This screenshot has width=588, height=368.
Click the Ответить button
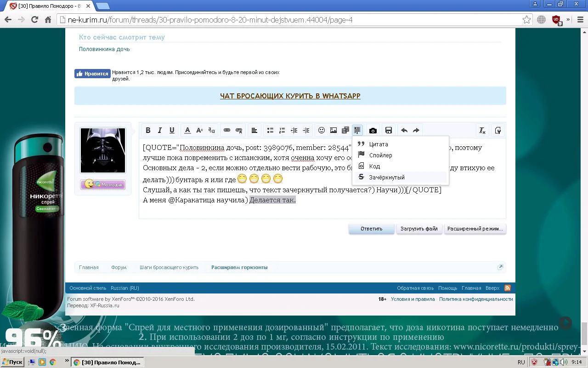pyautogui.click(x=371, y=229)
